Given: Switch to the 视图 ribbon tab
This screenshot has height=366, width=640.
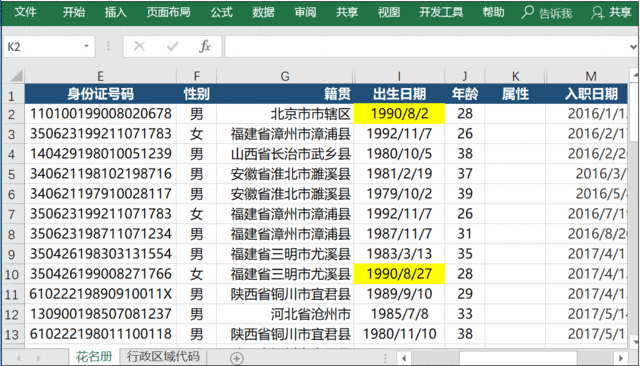Looking at the screenshot, I should point(389,12).
